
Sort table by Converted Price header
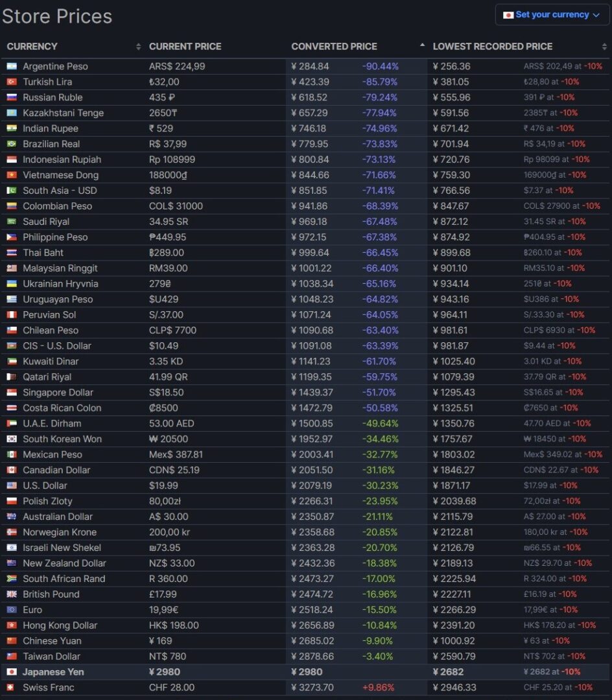pos(334,47)
